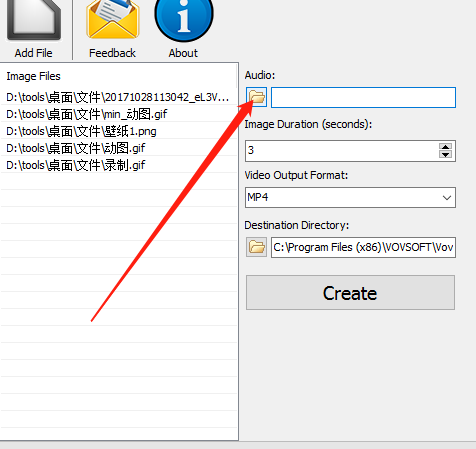Click the Image Files column header
The image size is (476, 449).
point(33,76)
